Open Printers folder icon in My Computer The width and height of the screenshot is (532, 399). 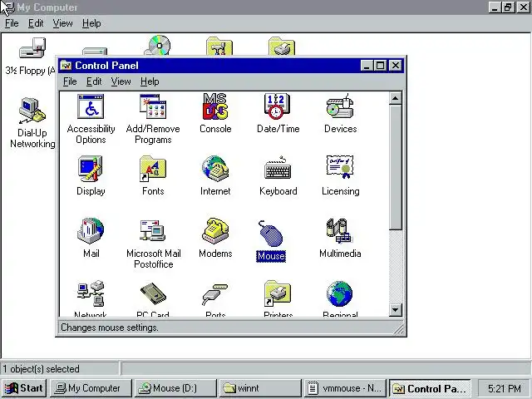[282, 47]
